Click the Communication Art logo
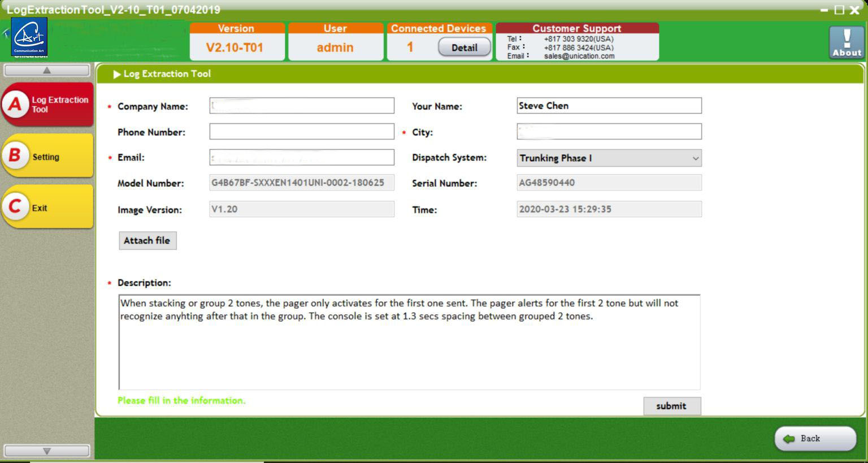 pos(29,37)
